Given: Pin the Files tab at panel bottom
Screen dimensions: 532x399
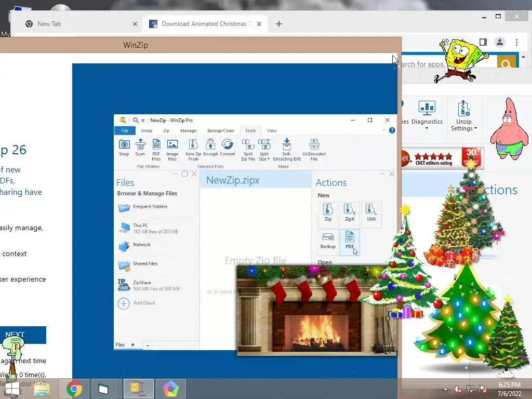Looking at the screenshot, I should [x=132, y=345].
